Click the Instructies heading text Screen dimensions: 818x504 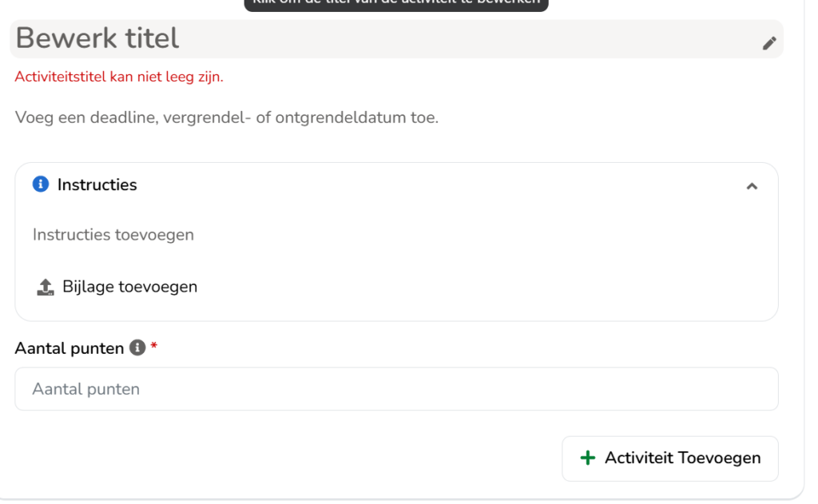pyautogui.click(x=97, y=185)
